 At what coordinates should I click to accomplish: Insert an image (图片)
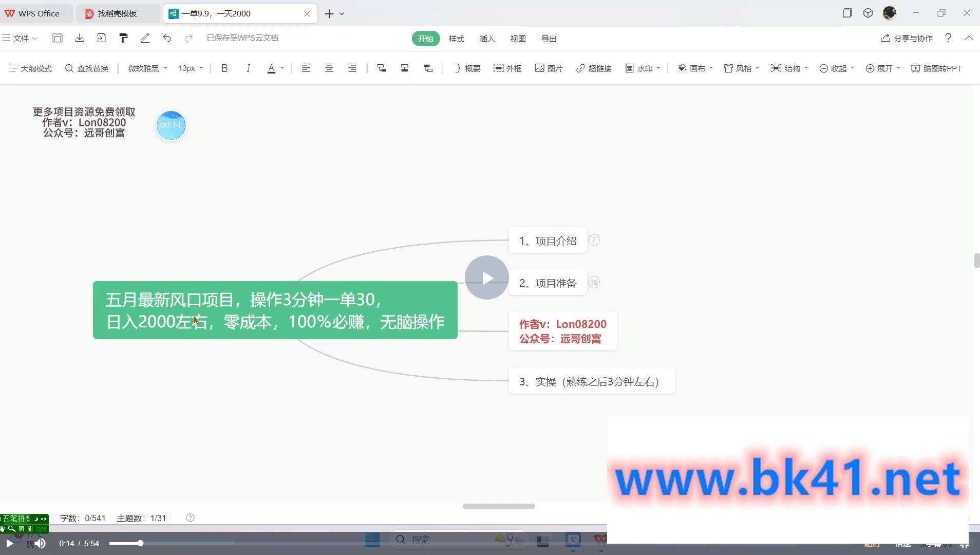(549, 68)
